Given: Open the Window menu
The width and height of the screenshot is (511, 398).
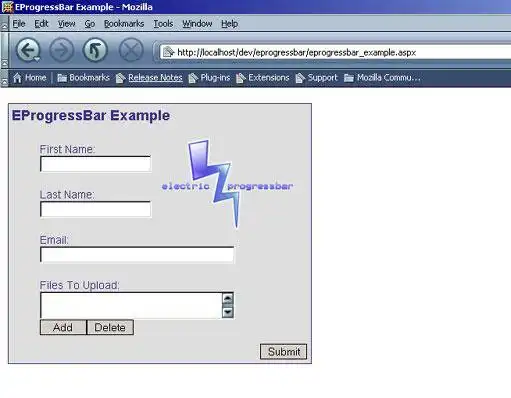Looking at the screenshot, I should tap(197, 24).
